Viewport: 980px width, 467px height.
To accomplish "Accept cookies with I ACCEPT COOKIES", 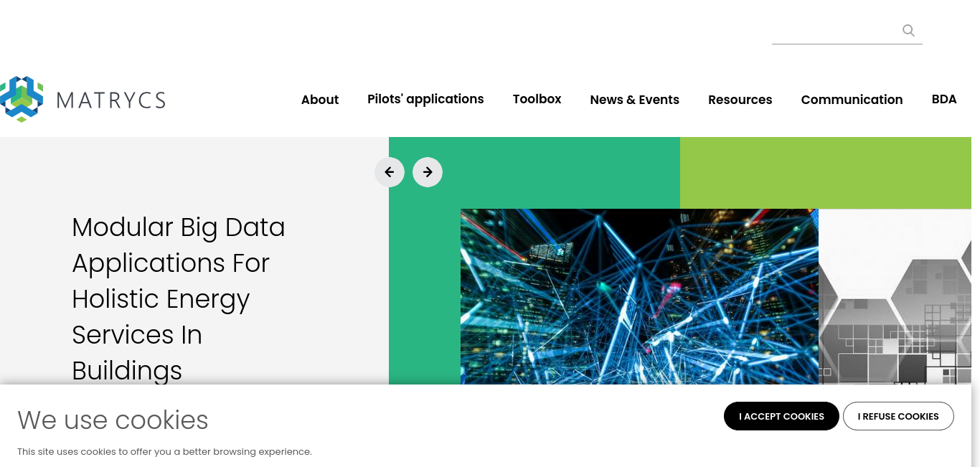I will tap(781, 416).
